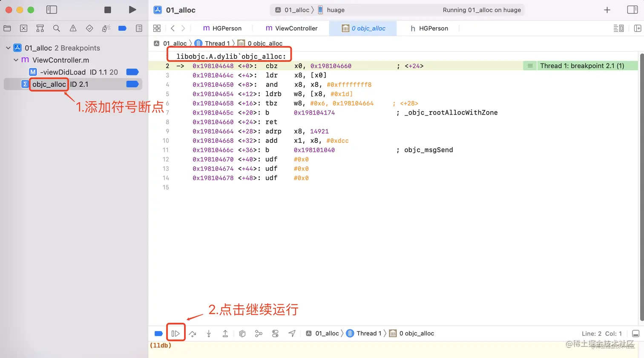Viewport: 644px width, 358px height.
Task: Click the Running 01_alloc on huage status
Action: [482, 10]
